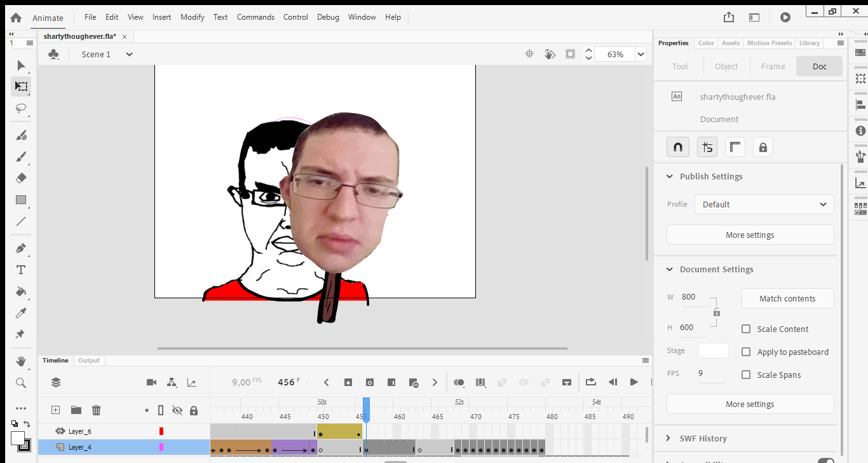Create a new layer folder
Image resolution: width=868 pixels, height=463 pixels.
(76, 410)
